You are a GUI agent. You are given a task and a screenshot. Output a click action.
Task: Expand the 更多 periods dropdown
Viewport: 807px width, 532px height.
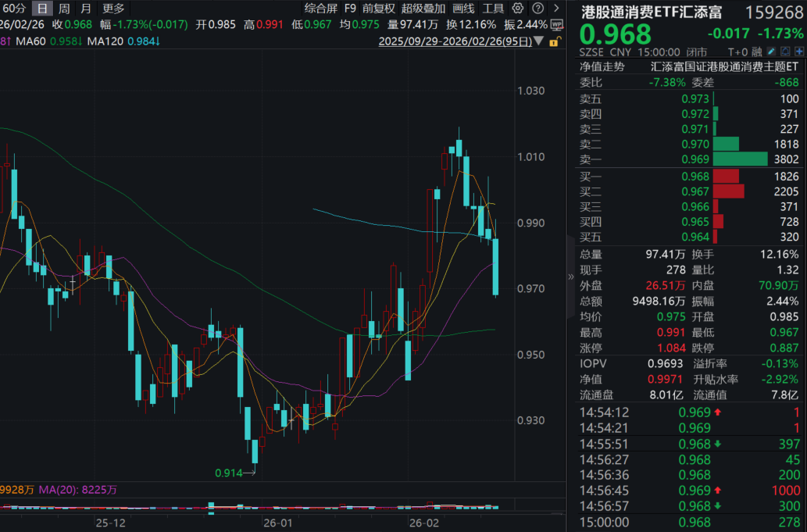(x=112, y=9)
